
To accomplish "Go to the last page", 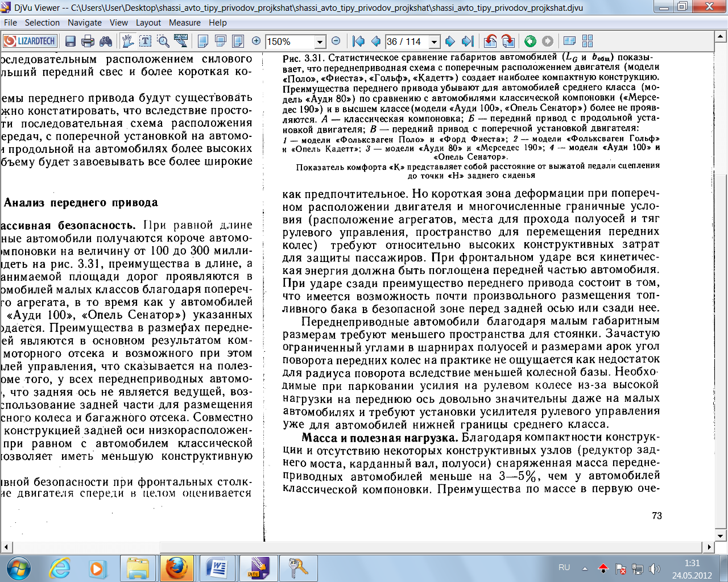I will click(468, 41).
